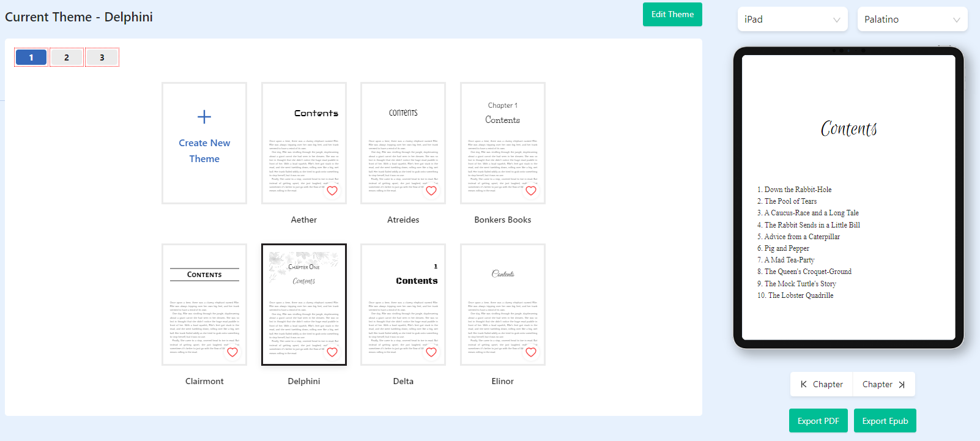Go to theme page 3

tap(102, 57)
